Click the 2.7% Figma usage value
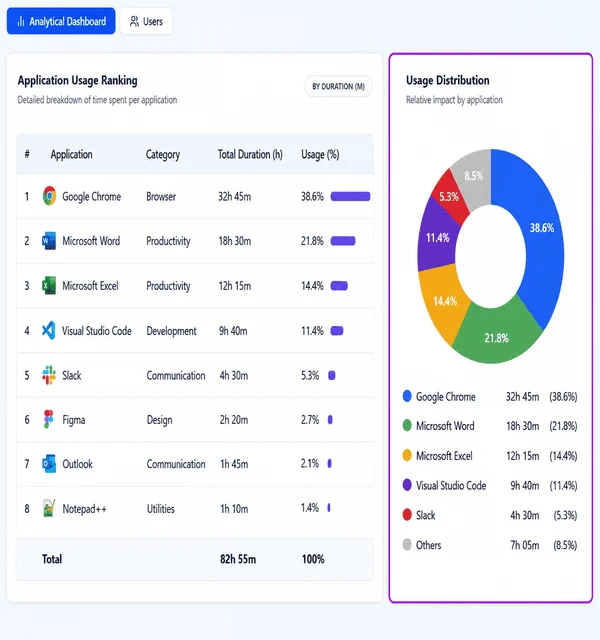Image resolution: width=600 pixels, height=640 pixels. coord(310,420)
